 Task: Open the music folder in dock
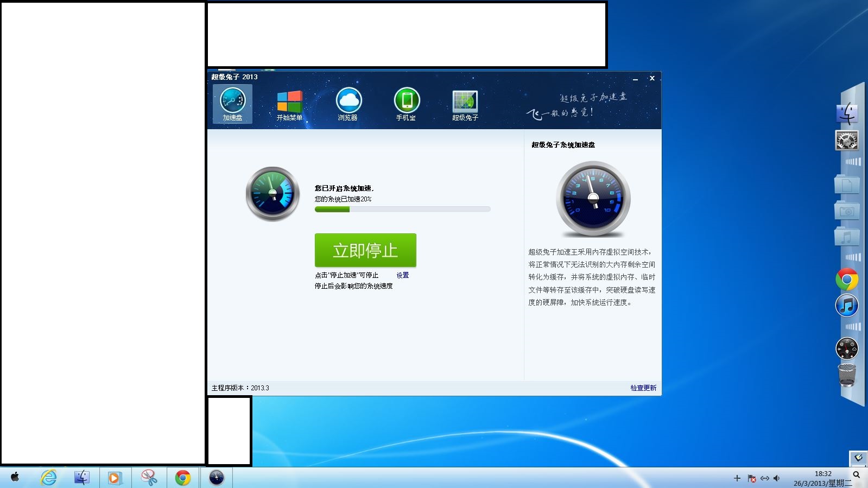coord(846,236)
